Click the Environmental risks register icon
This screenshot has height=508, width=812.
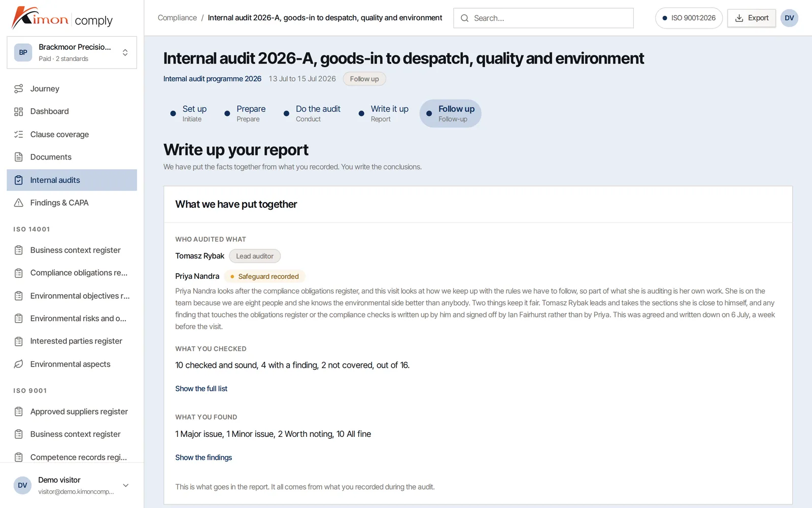[19, 319]
